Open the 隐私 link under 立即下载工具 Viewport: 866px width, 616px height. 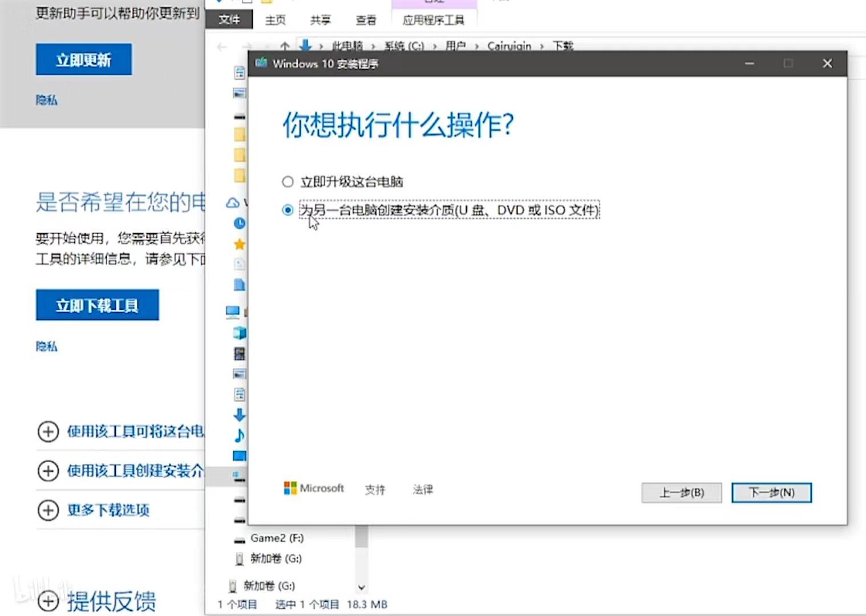click(x=47, y=346)
